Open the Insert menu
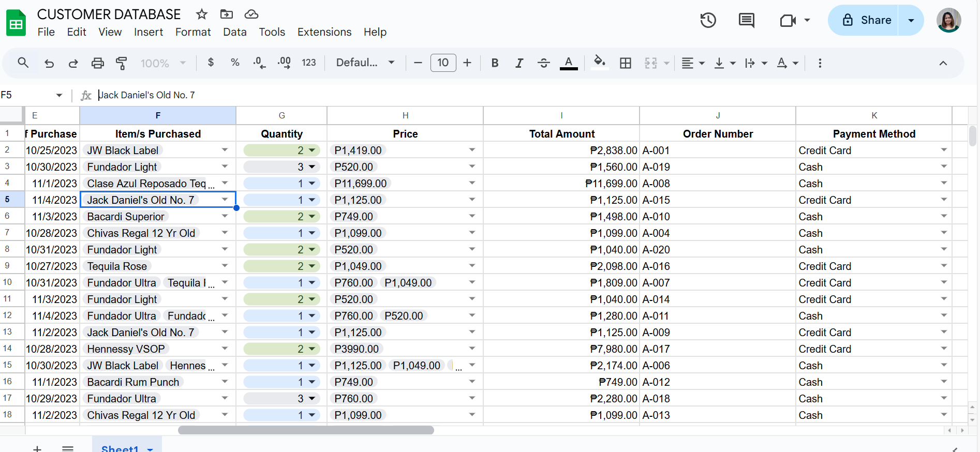The width and height of the screenshot is (980, 452). [x=149, y=32]
